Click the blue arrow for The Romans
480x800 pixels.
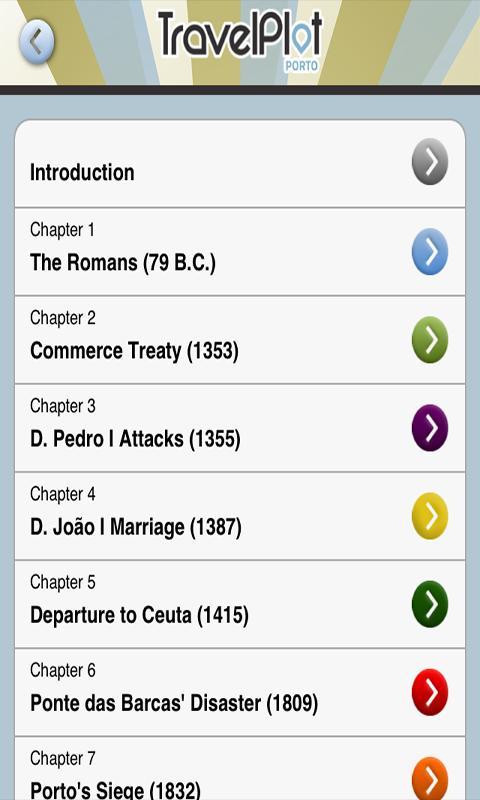[430, 252]
